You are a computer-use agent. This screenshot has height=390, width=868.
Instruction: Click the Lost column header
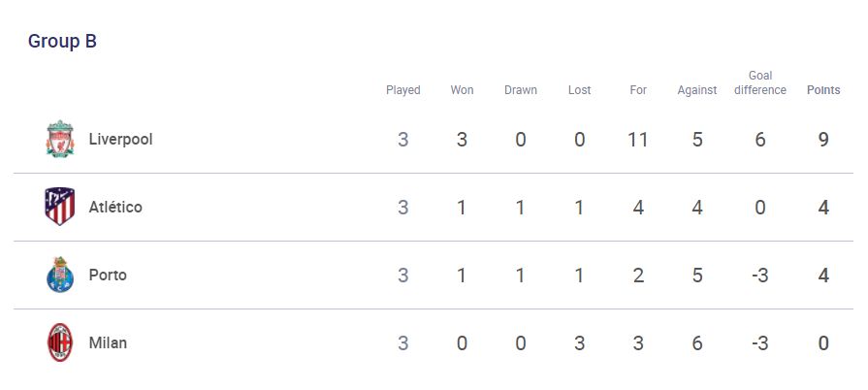click(x=580, y=90)
